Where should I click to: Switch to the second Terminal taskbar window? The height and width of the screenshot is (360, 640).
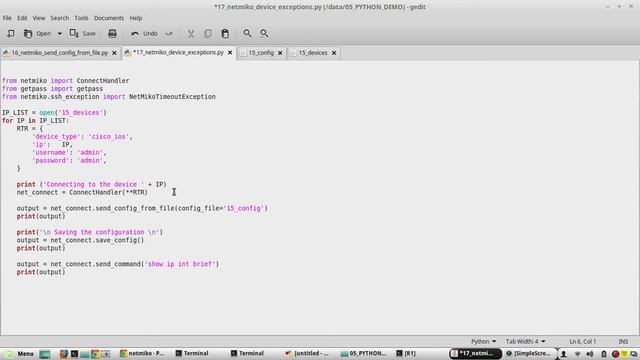coord(248,353)
